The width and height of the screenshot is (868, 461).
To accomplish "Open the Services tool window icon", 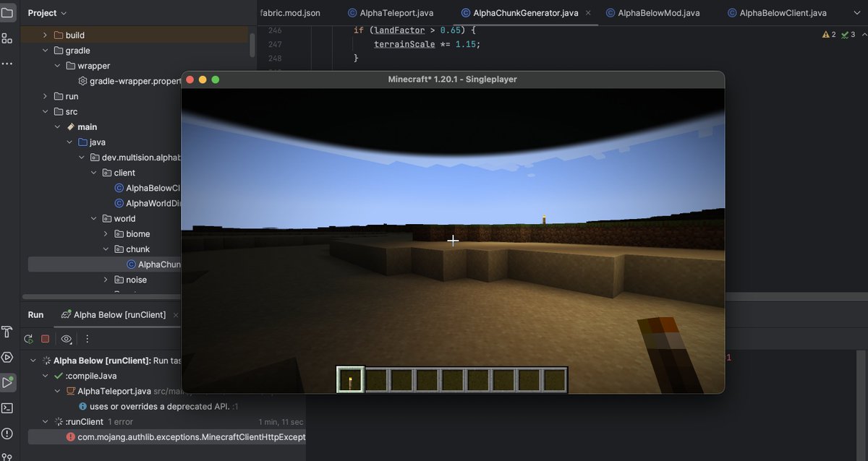I will (7, 357).
